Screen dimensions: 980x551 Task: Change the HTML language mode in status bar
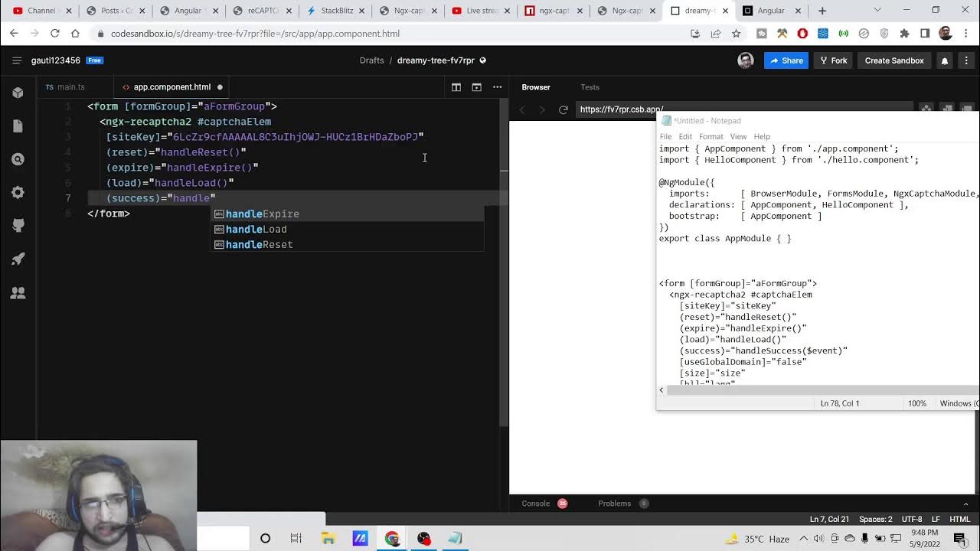click(959, 519)
